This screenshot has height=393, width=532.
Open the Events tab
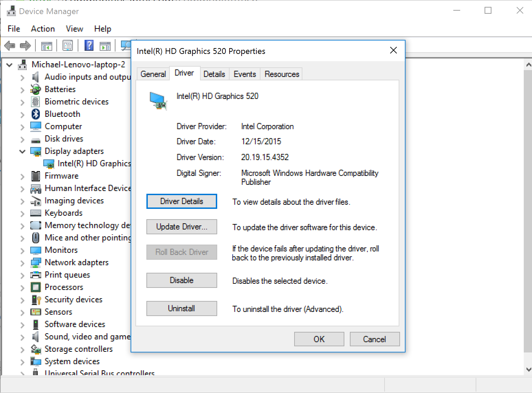click(245, 74)
